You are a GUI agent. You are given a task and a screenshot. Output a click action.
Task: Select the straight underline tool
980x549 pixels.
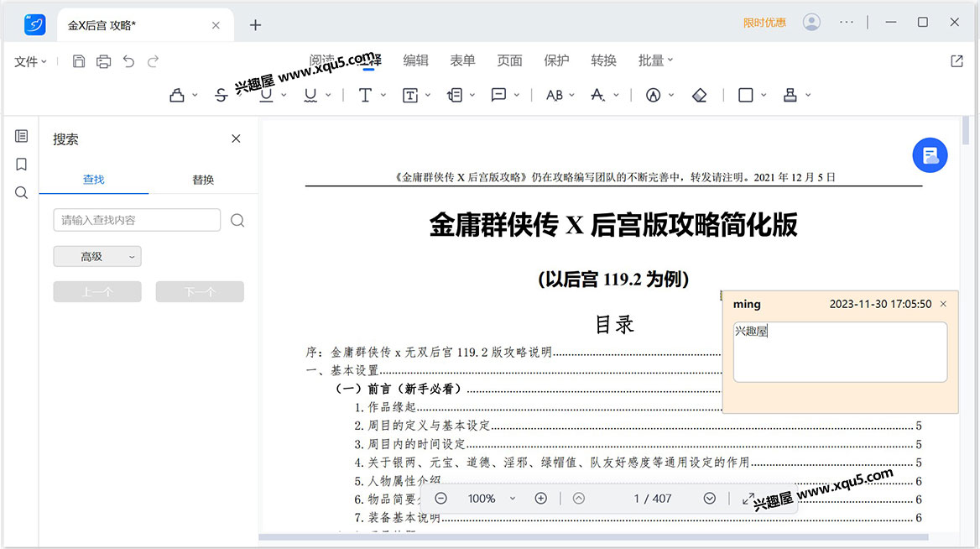point(266,95)
